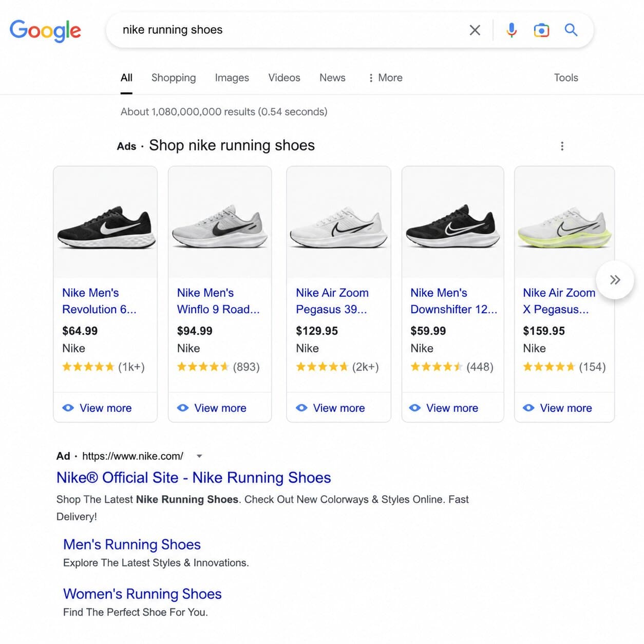Click the blue magnifying glass search icon
This screenshot has height=644, width=644.
coord(571,30)
